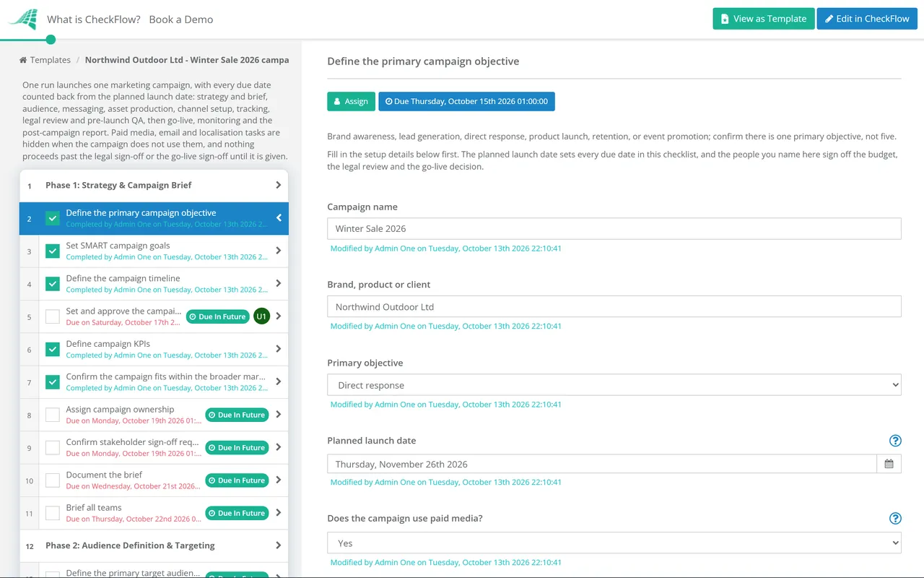Click 'Define the primary campaign objective' heading
The height and width of the screenshot is (578, 924).
point(423,61)
